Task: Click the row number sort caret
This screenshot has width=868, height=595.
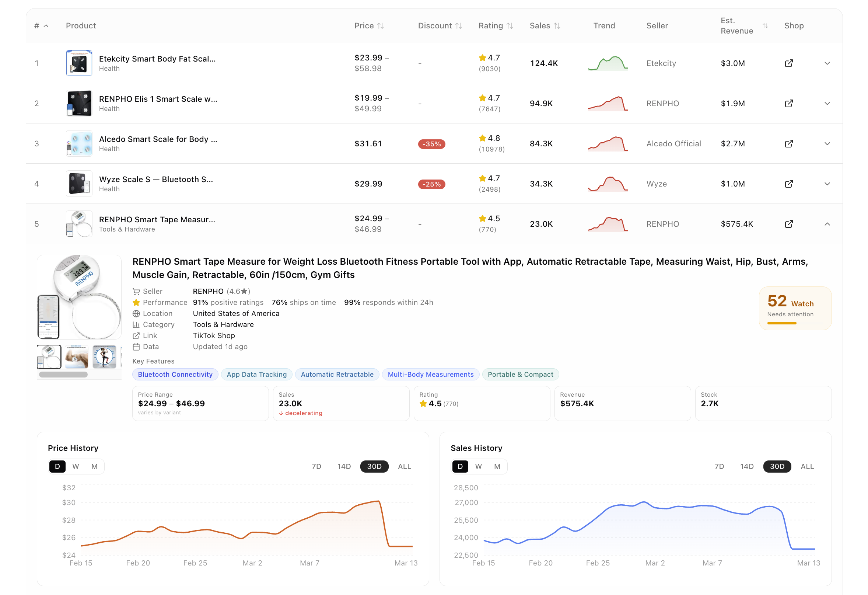Action: (x=46, y=26)
